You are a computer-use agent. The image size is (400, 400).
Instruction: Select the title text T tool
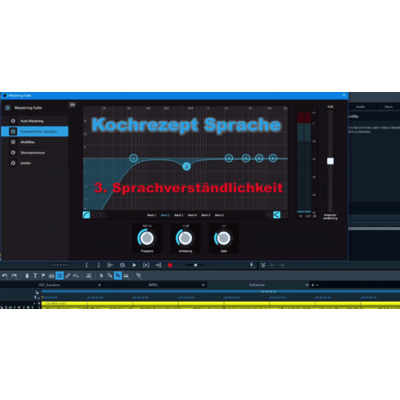[35, 276]
